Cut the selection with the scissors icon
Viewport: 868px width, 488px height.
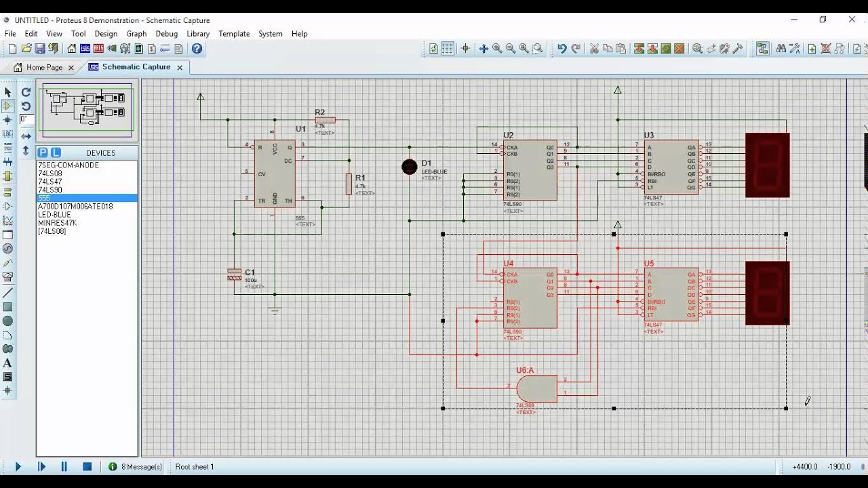pos(594,49)
